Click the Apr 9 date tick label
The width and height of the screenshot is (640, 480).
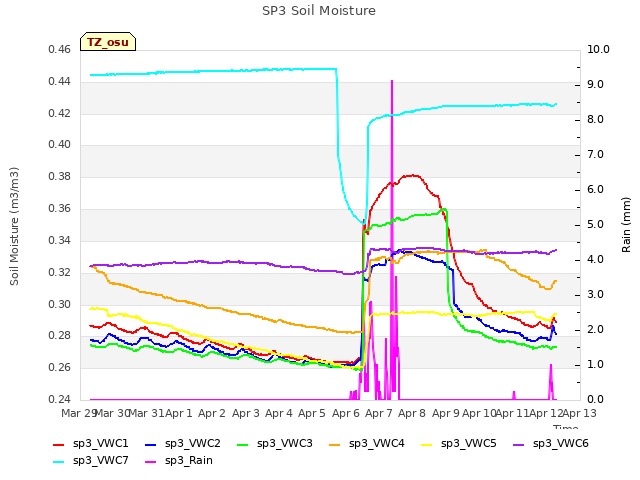click(446, 413)
